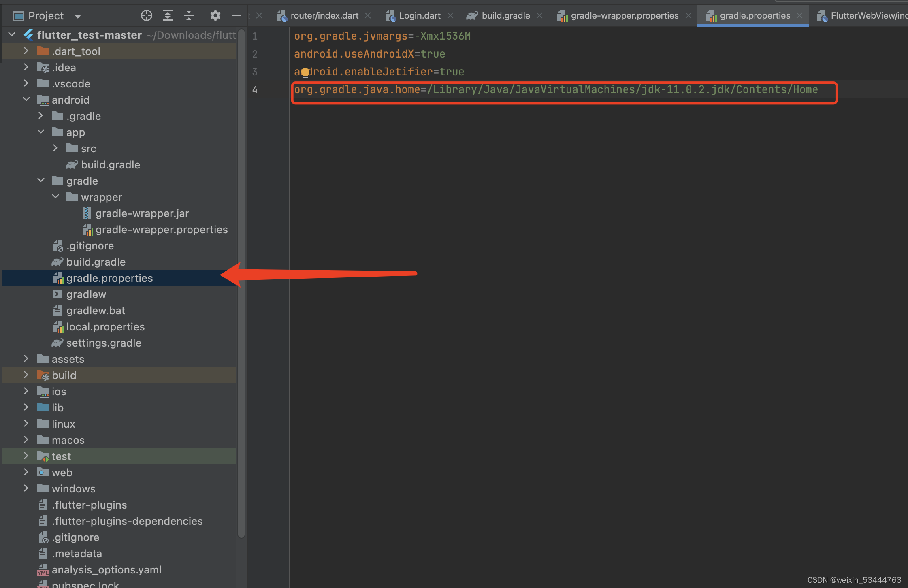Switch to the gradle-wrapper.properties tab
The image size is (908, 588).
coord(624,15)
